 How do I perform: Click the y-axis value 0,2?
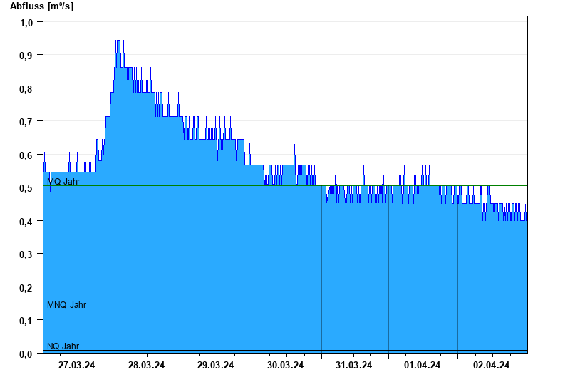coord(26,288)
